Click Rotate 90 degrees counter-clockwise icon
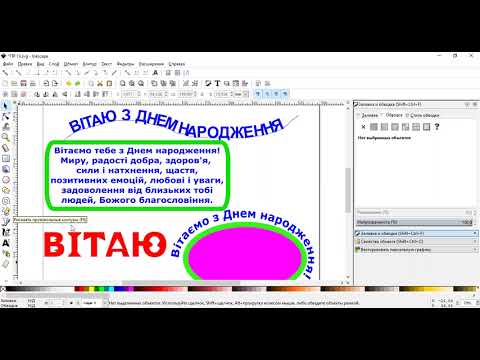Viewport: 480px width, 360px height. point(37,94)
